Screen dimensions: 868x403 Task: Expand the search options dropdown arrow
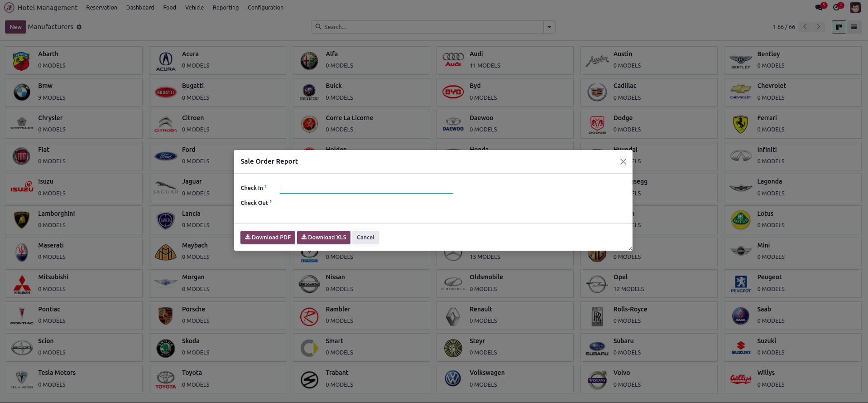(x=549, y=27)
